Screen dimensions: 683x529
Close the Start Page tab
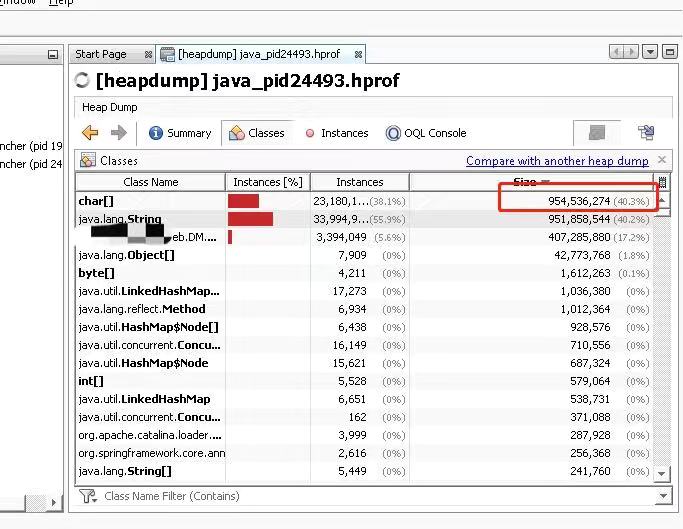[148, 54]
